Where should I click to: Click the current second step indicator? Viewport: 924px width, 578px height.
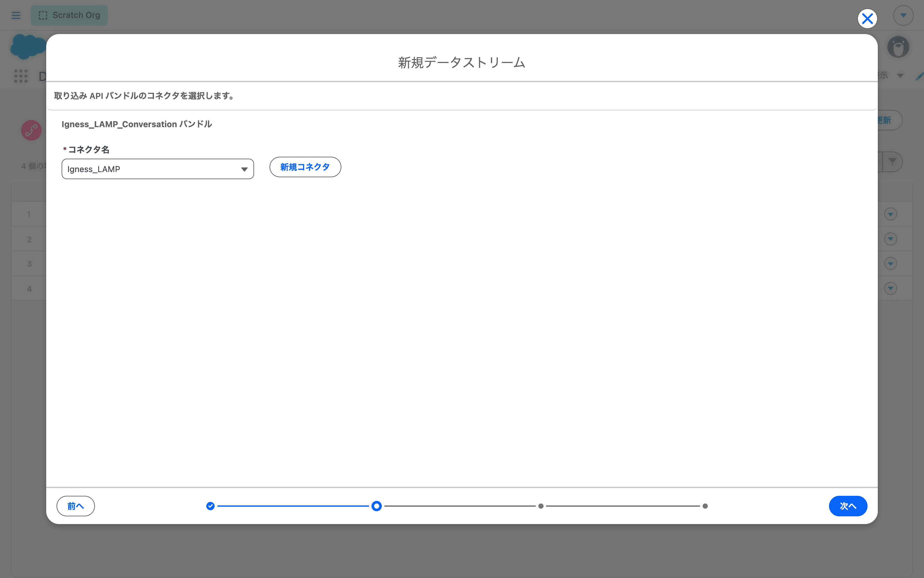[376, 506]
